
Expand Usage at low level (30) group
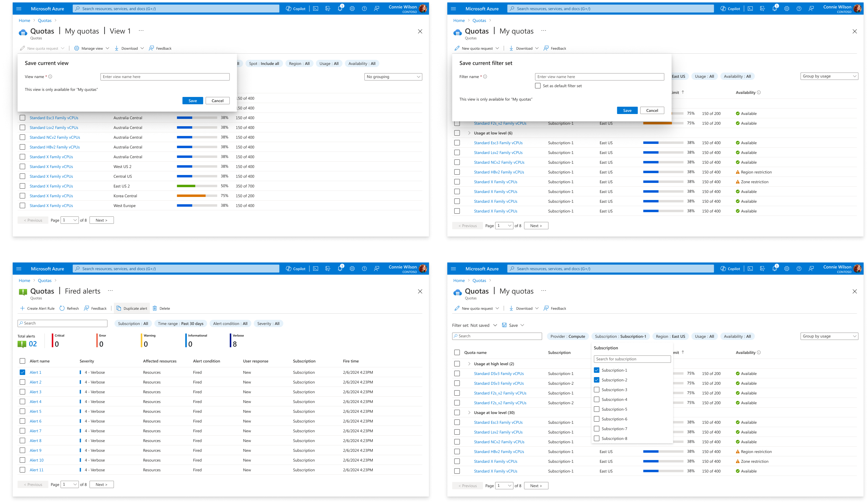coord(469,412)
